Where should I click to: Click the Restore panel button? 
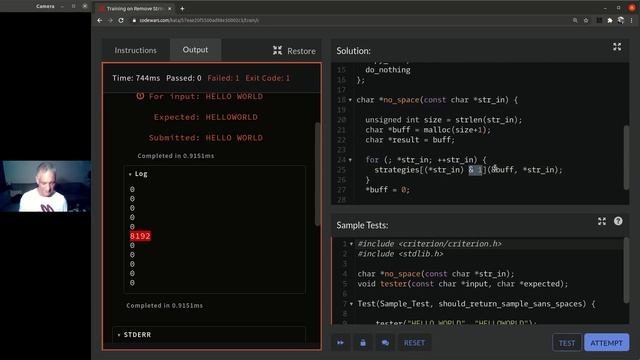pyautogui.click(x=294, y=51)
